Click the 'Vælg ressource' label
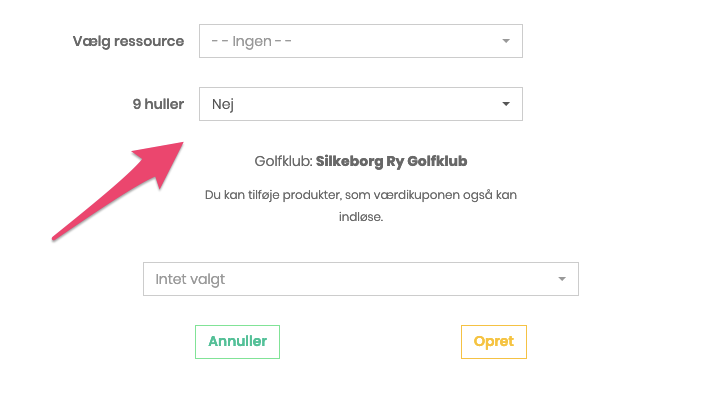Screen dimensions: 717x397 [128, 41]
